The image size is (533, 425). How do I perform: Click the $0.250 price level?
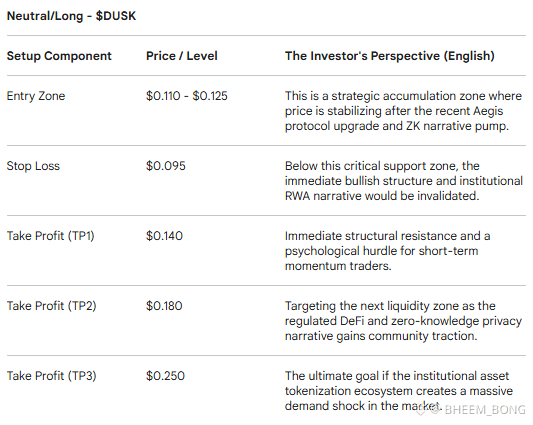[x=165, y=376]
